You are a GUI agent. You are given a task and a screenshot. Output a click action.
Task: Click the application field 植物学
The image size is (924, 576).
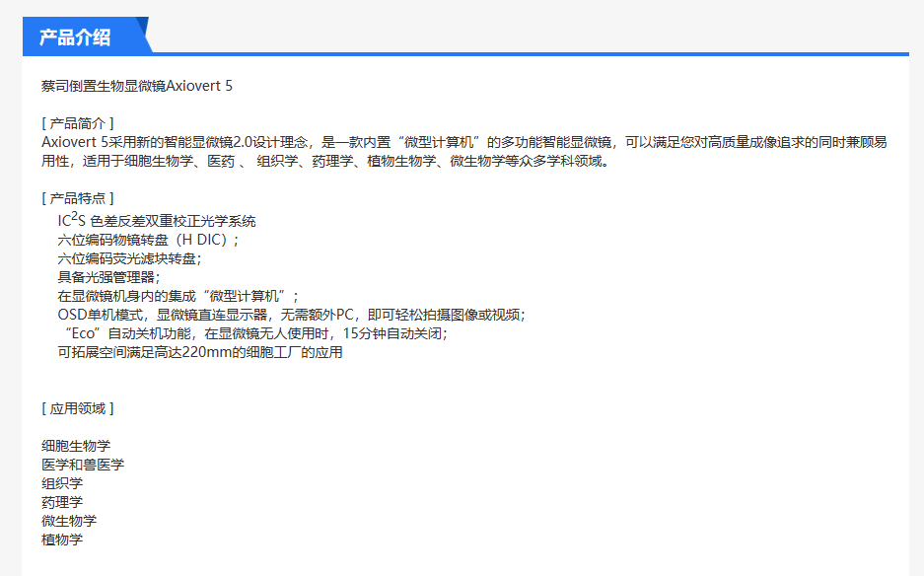(62, 540)
